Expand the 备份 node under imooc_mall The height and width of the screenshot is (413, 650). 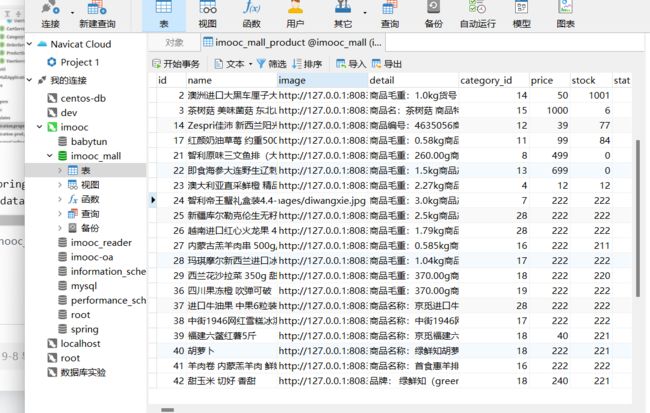coord(60,228)
